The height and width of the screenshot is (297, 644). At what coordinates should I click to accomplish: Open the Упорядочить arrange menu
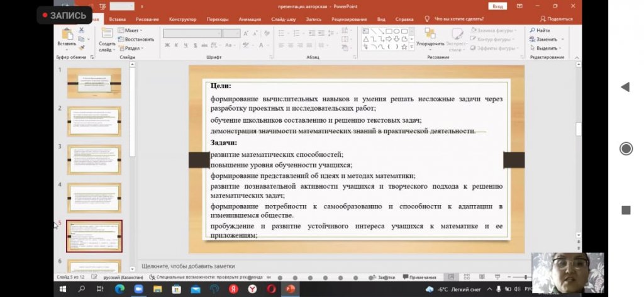point(430,38)
